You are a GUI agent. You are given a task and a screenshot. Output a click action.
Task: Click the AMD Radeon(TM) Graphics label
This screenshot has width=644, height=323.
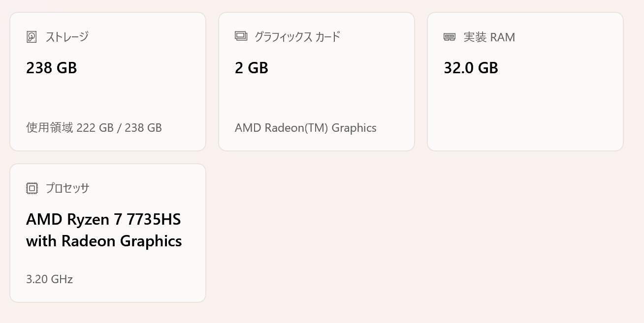[x=306, y=128]
